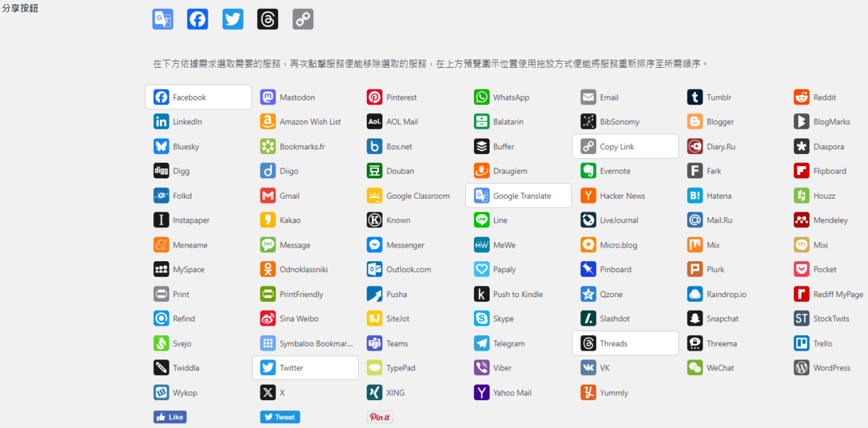868x428 pixels.
Task: Select the X service icon
Action: 268,392
